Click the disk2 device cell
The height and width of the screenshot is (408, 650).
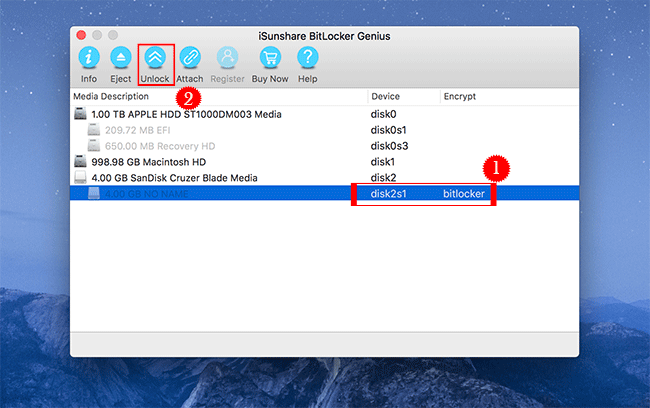click(x=383, y=177)
